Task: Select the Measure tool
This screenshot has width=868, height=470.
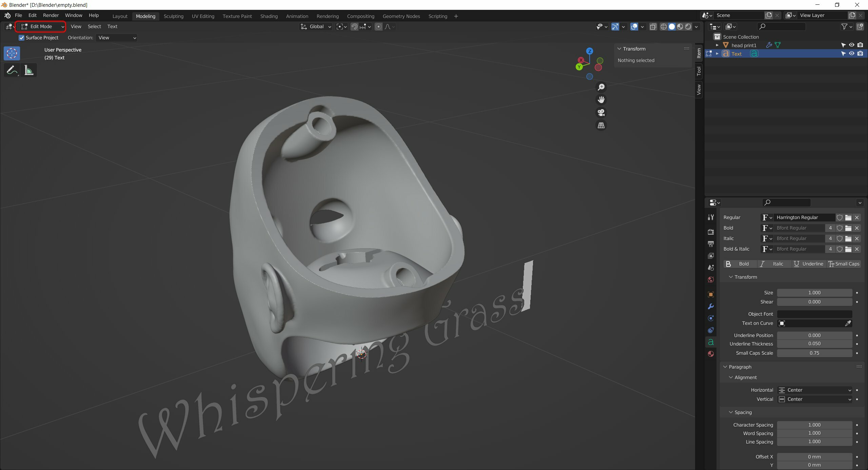Action: 29,70
